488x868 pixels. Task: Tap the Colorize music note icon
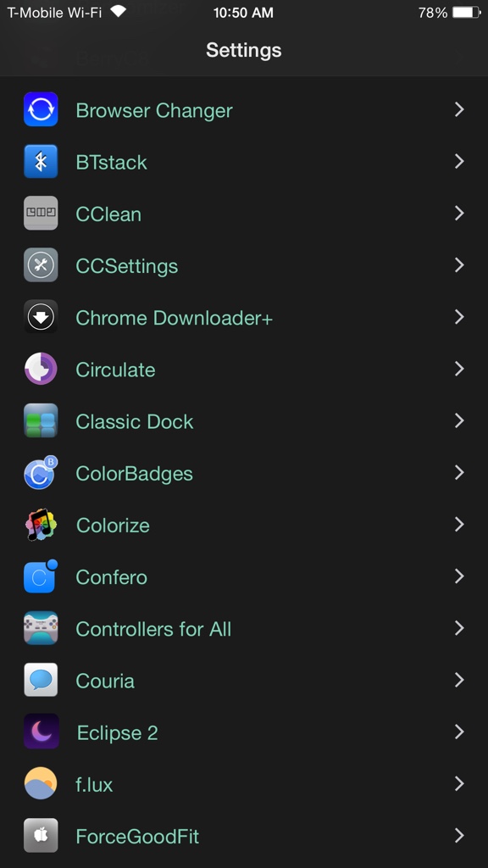(41, 524)
